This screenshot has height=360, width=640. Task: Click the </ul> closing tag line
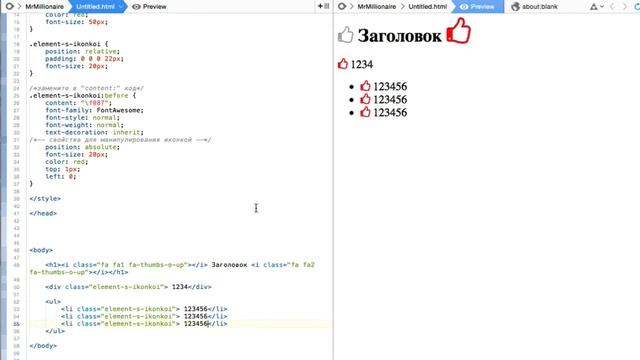pos(55,331)
